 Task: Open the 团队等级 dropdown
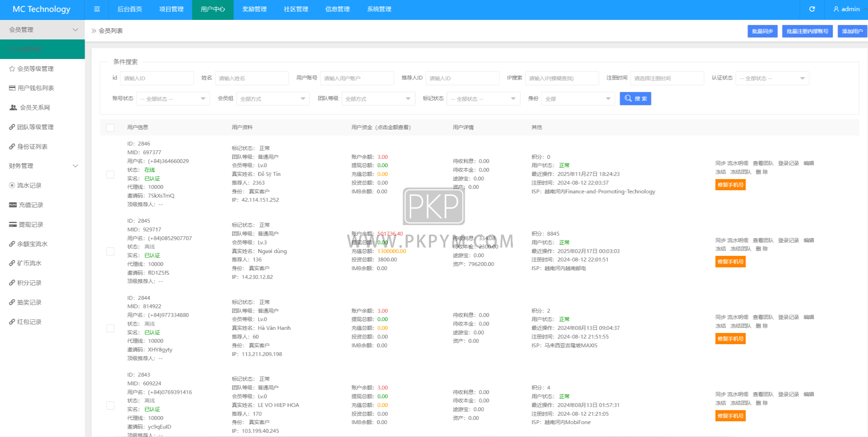coord(378,99)
